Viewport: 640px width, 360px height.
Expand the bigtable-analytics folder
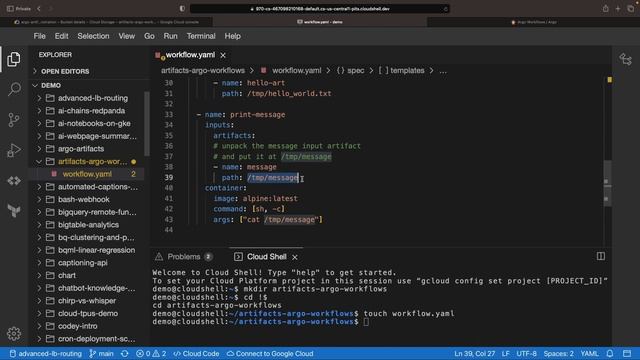[88, 225]
